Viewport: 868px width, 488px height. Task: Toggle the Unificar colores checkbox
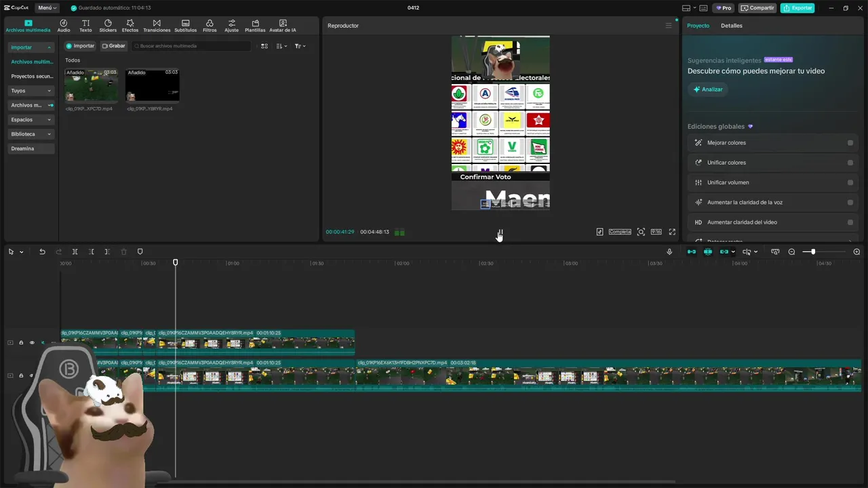tap(850, 163)
